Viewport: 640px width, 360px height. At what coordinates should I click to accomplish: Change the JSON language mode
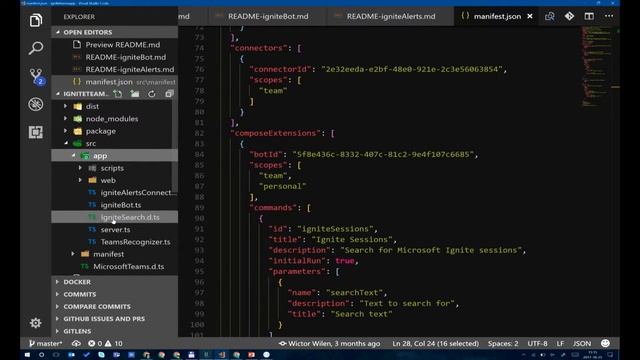582,344
